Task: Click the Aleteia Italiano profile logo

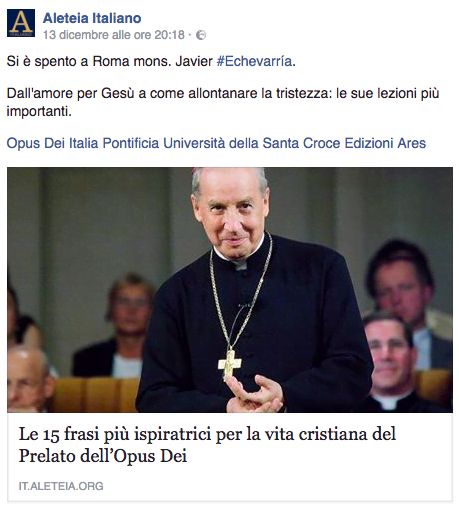Action: click(x=21, y=23)
